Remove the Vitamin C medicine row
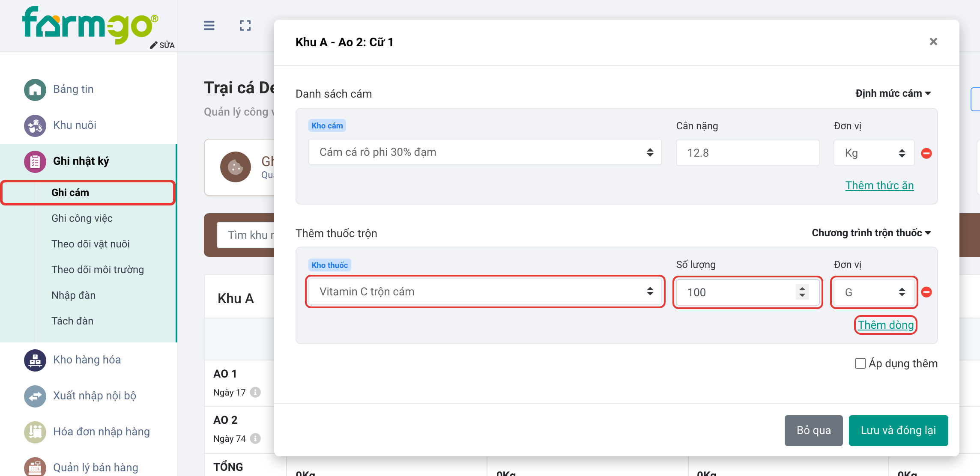This screenshot has width=980, height=476. [x=926, y=292]
